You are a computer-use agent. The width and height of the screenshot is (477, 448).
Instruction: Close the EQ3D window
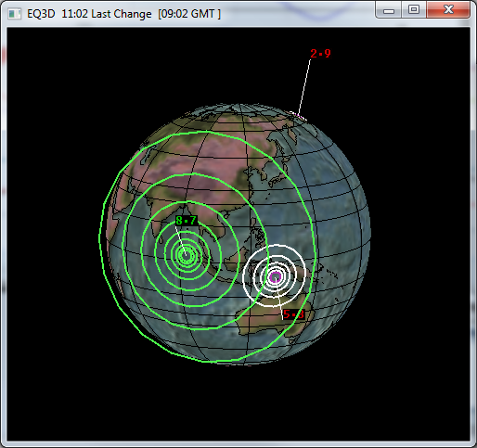click(448, 10)
